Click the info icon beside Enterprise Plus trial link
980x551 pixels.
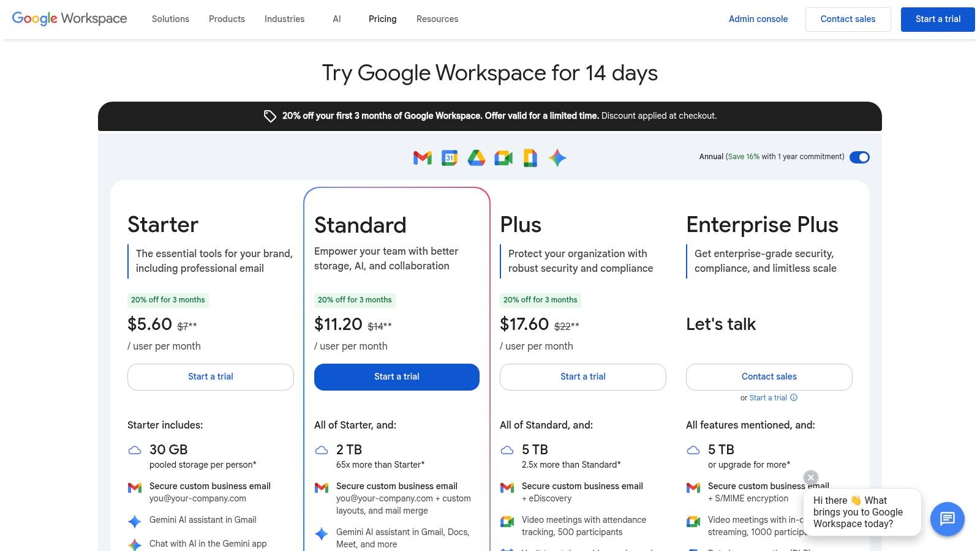[794, 397]
